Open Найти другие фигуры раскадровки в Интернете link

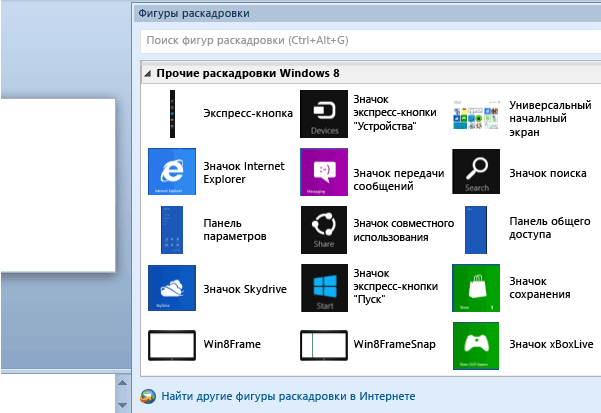coord(288,396)
